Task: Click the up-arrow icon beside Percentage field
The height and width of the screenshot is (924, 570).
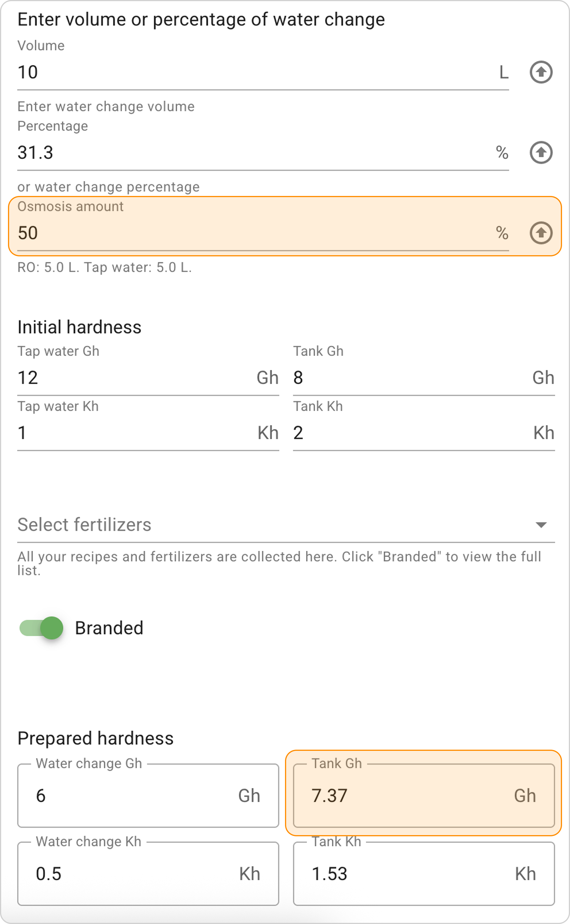Action: click(x=541, y=153)
